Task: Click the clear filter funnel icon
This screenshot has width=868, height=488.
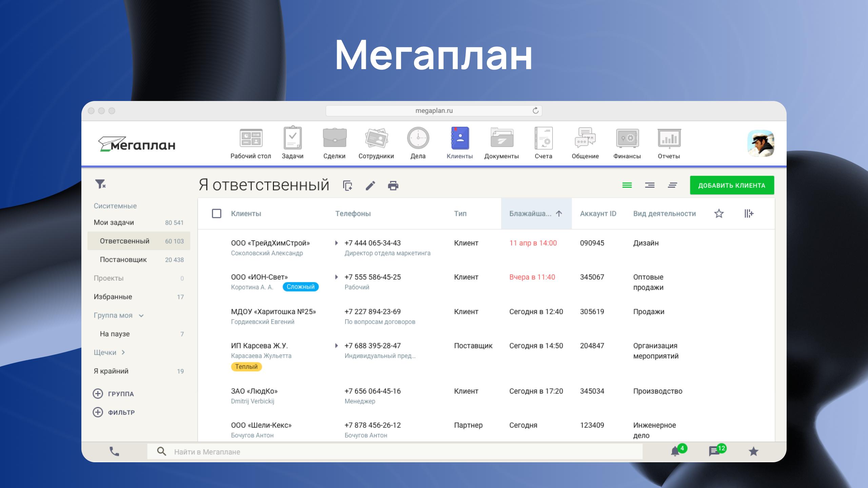Action: click(x=100, y=184)
